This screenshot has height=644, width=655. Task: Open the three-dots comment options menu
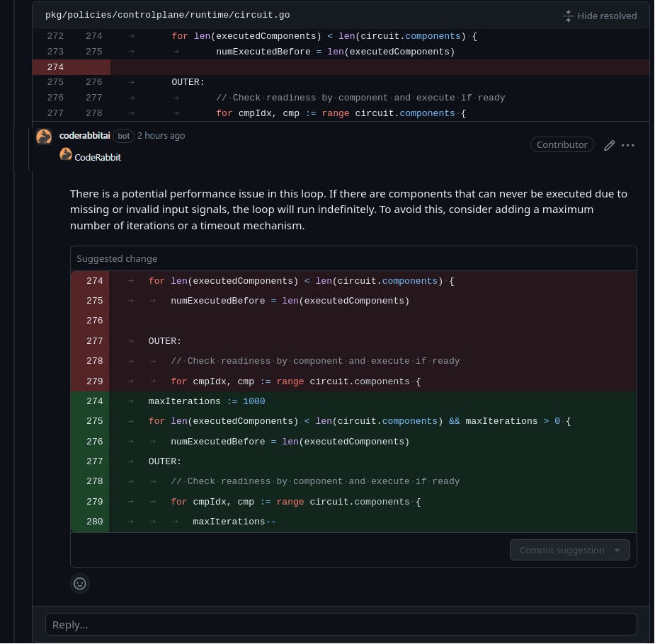coord(627,145)
